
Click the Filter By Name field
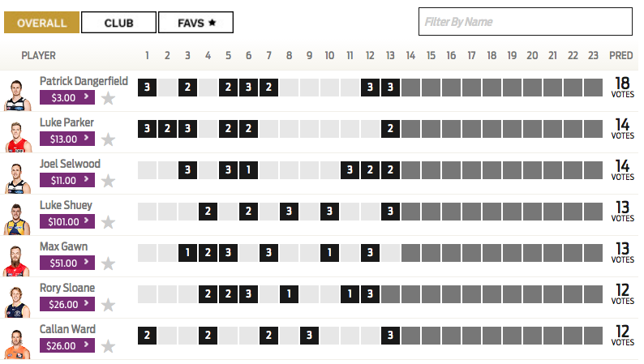pyautogui.click(x=526, y=22)
